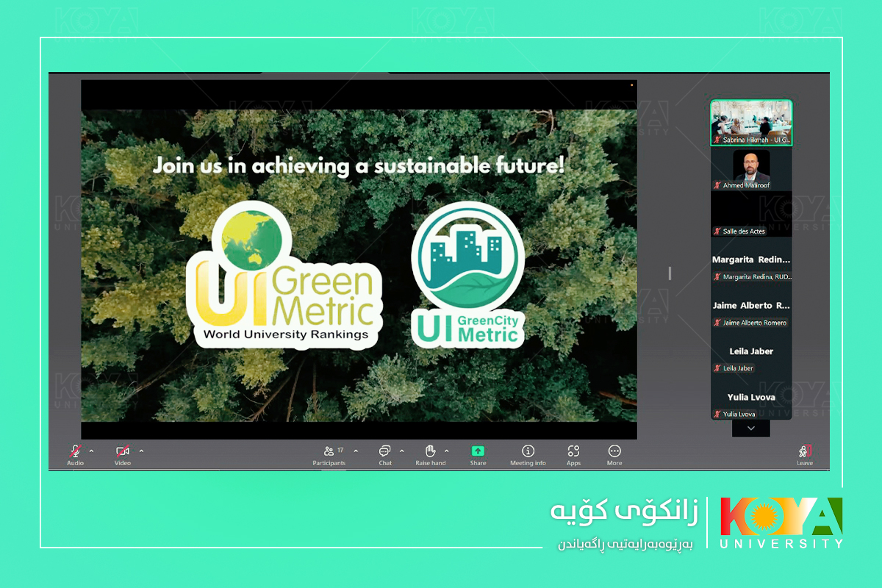Screen dimensions: 882x588
Task: Select the Margarita Redina participant tile
Action: pyautogui.click(x=751, y=261)
